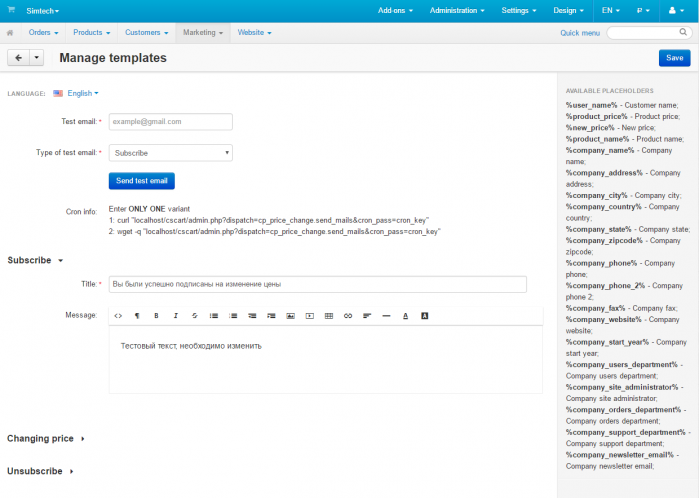
Task: Open the Simtech store dropdown
Action: tap(42, 11)
